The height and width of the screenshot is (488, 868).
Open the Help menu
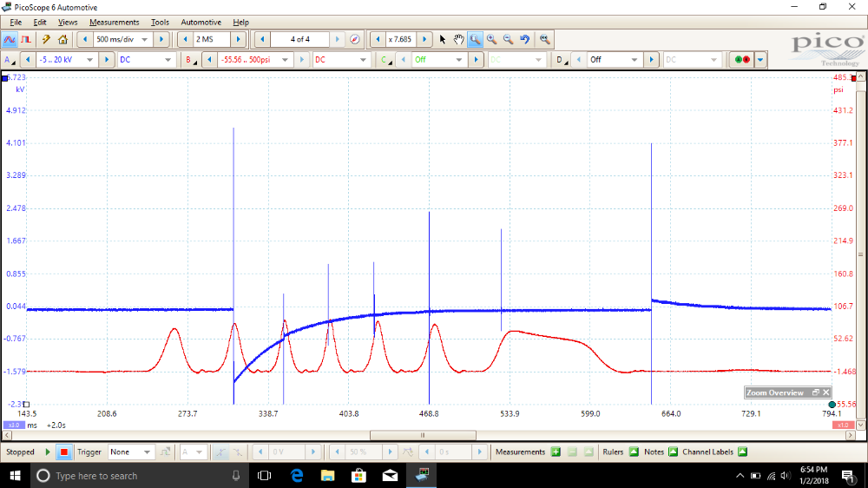tap(240, 23)
